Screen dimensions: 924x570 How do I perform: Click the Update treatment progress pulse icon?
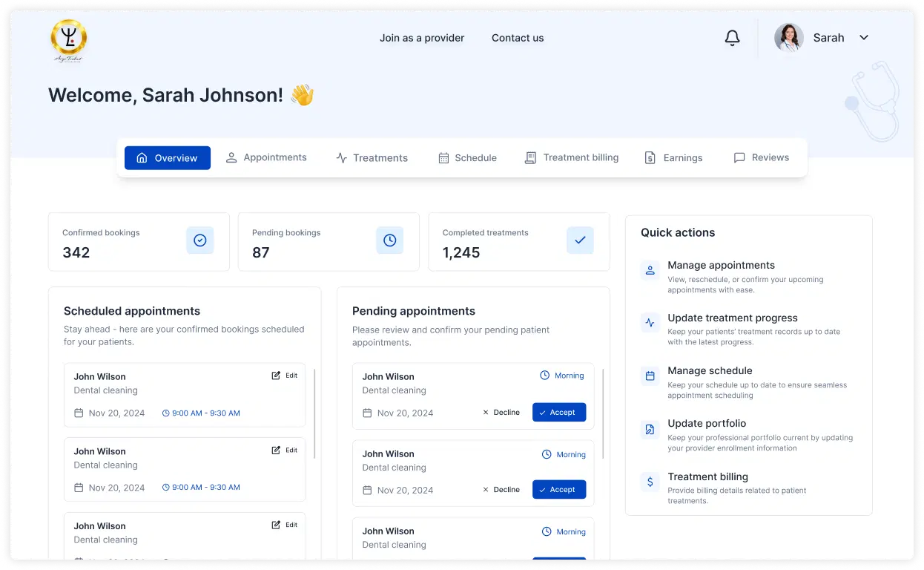point(650,323)
